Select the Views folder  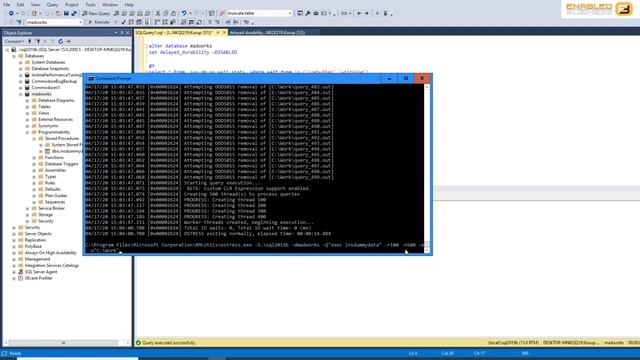(x=44, y=113)
